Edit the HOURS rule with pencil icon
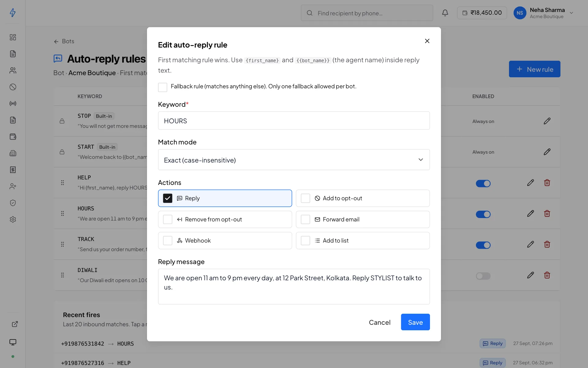The width and height of the screenshot is (588, 368). (x=530, y=213)
